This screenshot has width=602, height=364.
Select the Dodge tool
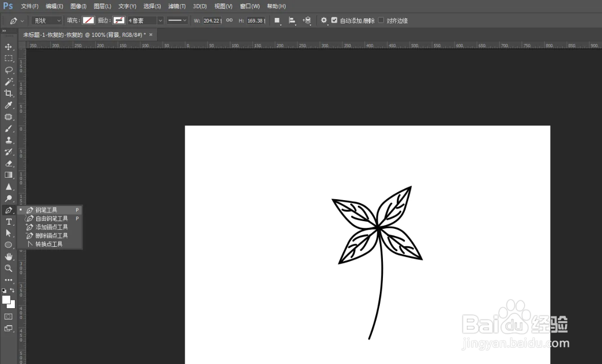8,199
